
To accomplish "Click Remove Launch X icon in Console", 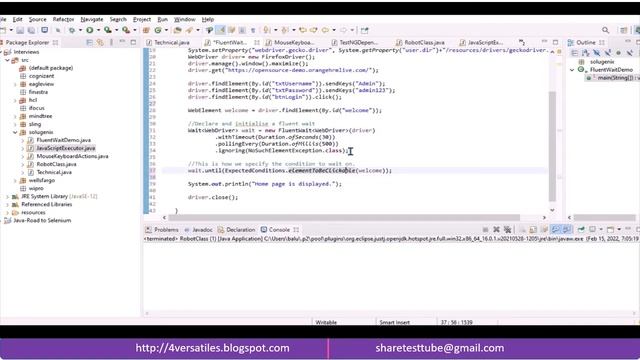I will point(496,230).
